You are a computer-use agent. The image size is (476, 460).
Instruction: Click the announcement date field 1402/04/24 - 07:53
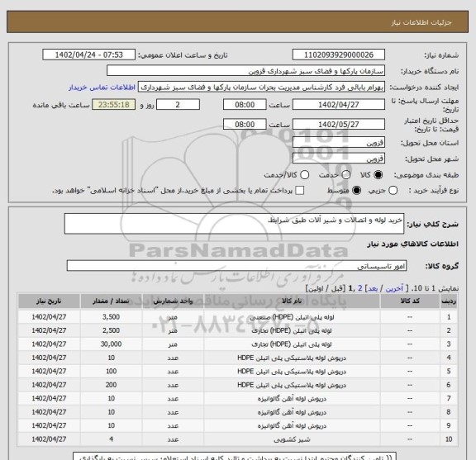point(88,55)
